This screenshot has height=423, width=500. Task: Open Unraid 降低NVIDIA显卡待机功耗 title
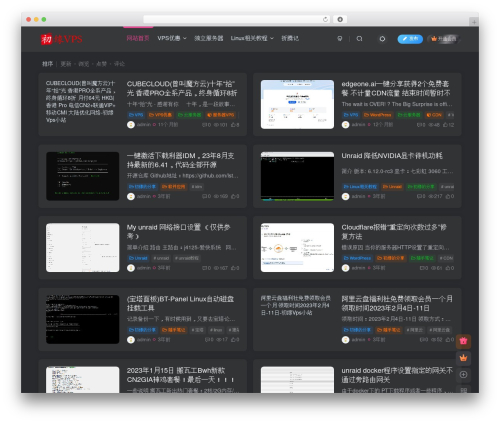tap(392, 156)
